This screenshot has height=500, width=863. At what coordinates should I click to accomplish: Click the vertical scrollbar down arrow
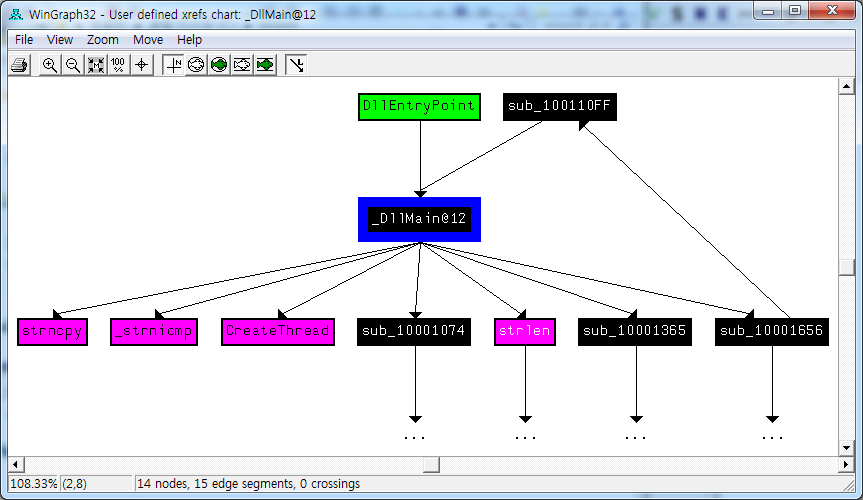coord(847,448)
